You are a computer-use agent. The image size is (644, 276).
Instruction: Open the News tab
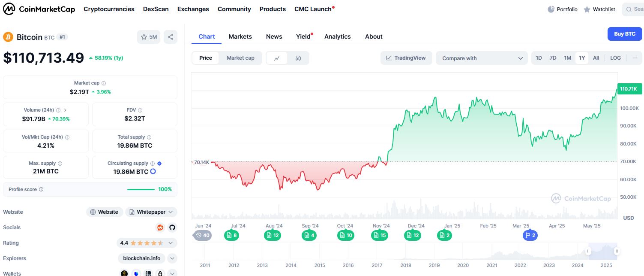coord(274,36)
